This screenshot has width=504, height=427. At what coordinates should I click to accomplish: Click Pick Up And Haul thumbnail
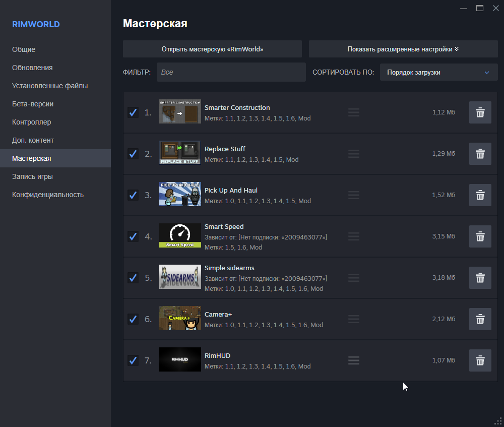[x=180, y=194]
